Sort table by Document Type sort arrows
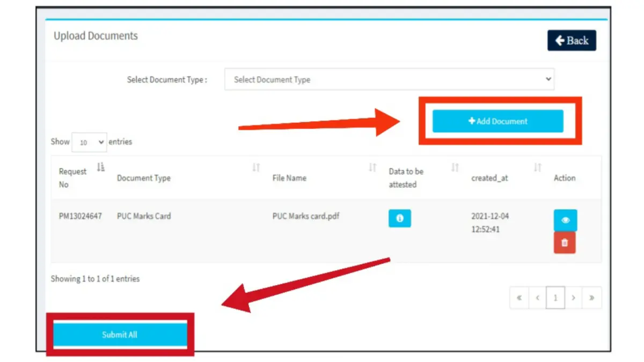 (x=256, y=168)
